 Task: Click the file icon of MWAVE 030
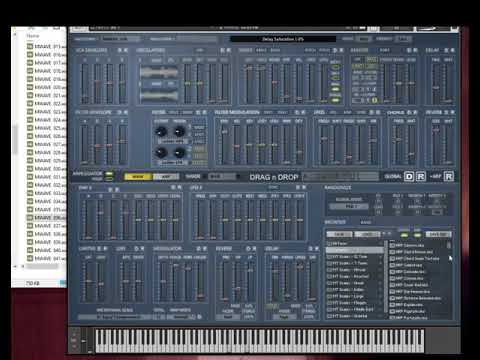point(30,169)
